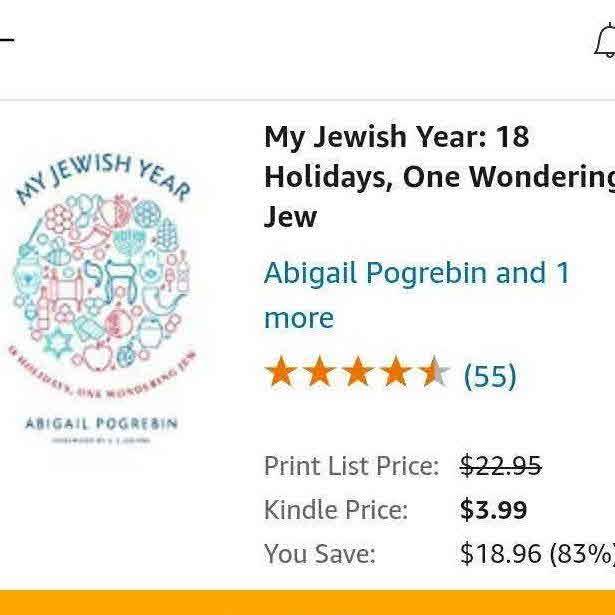Click 'ABIGAIL POGREBIN' name on the book cover
The width and height of the screenshot is (615, 615).
point(99,423)
